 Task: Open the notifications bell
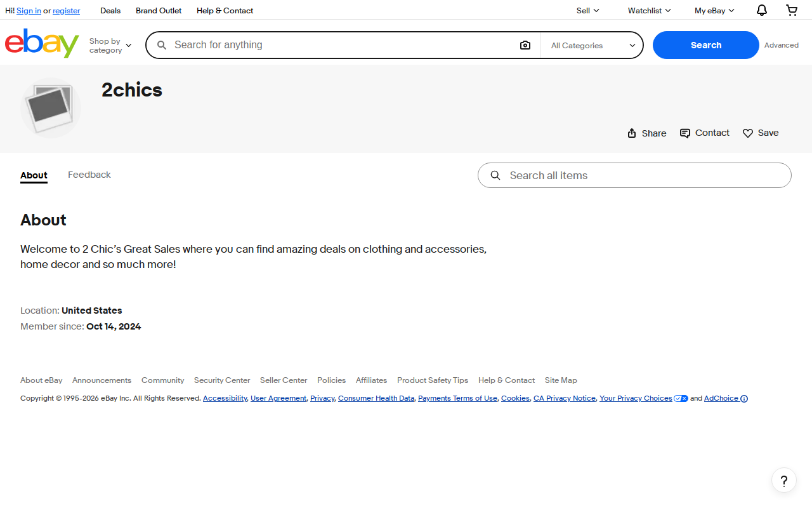click(x=762, y=10)
